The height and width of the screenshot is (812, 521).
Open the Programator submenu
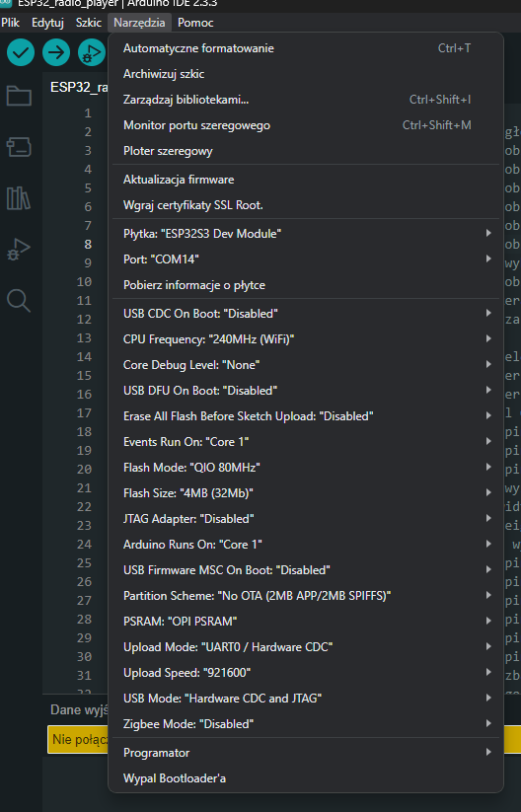pyautogui.click(x=306, y=753)
